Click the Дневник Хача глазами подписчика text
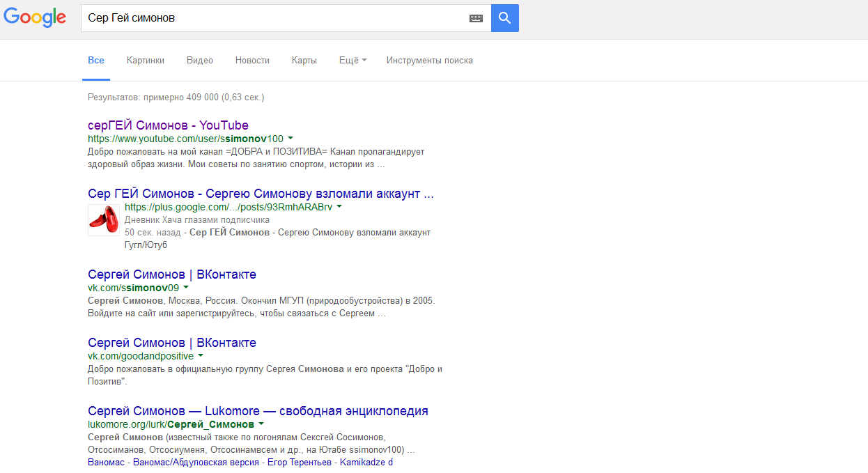Viewport: 868px width, 473px height. point(197,219)
